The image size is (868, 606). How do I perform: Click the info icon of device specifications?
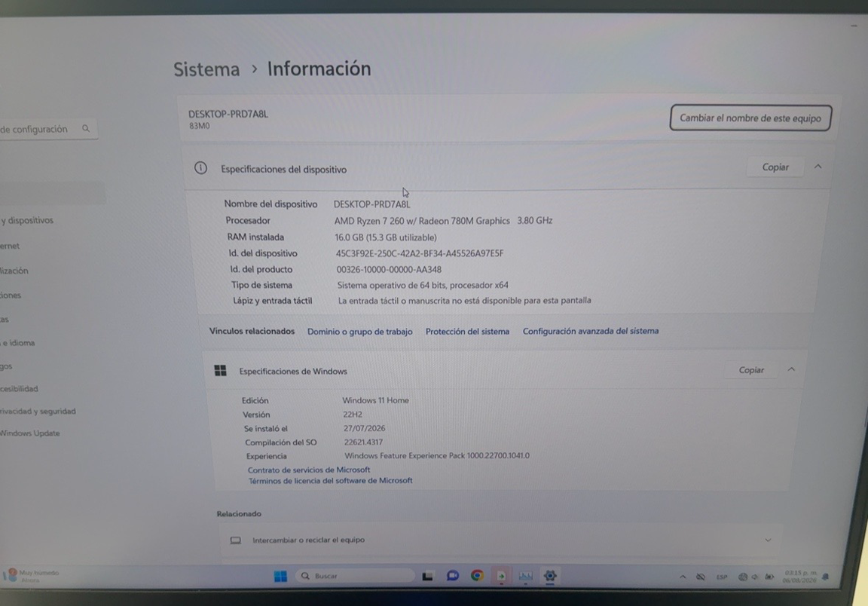tap(200, 168)
